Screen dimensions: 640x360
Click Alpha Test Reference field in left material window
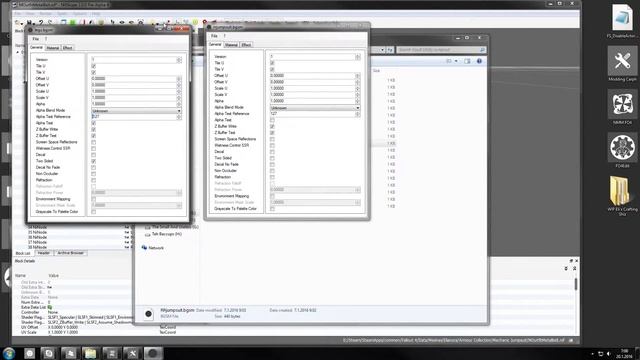tap(134, 117)
